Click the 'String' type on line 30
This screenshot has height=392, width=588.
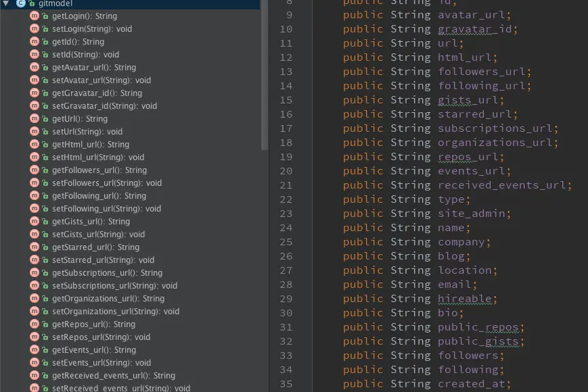click(410, 313)
